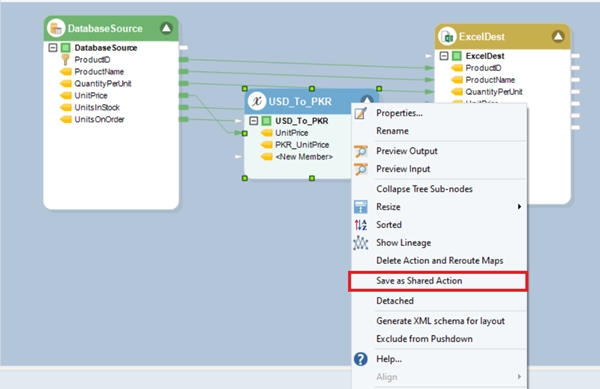Collapse the DatabaseSource tree node

point(53,47)
